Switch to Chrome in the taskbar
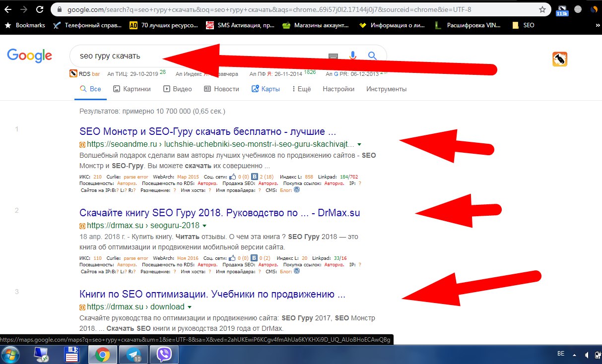The width and height of the screenshot is (602, 364). point(103,355)
